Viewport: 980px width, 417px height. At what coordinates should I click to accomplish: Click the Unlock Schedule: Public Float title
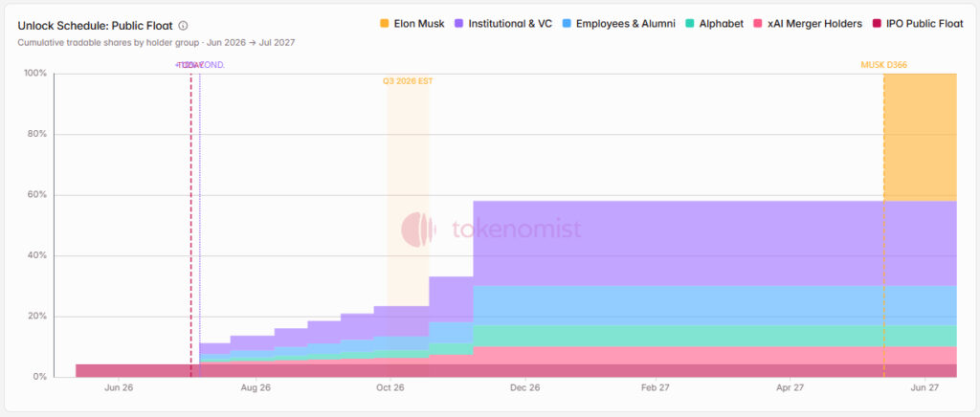tap(95, 26)
